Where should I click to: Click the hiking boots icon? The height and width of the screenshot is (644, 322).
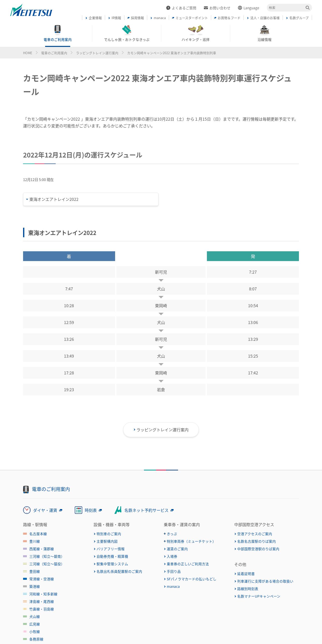click(x=196, y=30)
